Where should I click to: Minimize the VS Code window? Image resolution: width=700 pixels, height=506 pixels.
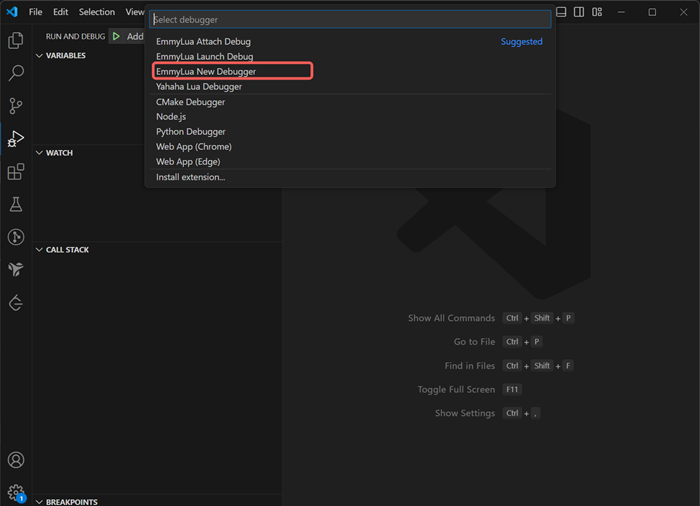[x=621, y=12]
